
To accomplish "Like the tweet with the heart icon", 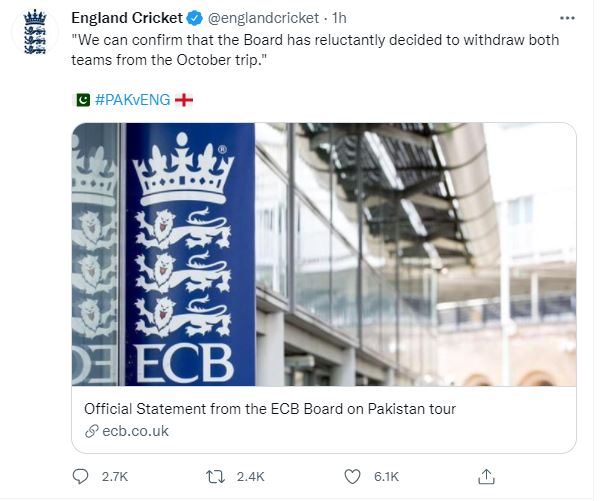I will click(x=353, y=476).
